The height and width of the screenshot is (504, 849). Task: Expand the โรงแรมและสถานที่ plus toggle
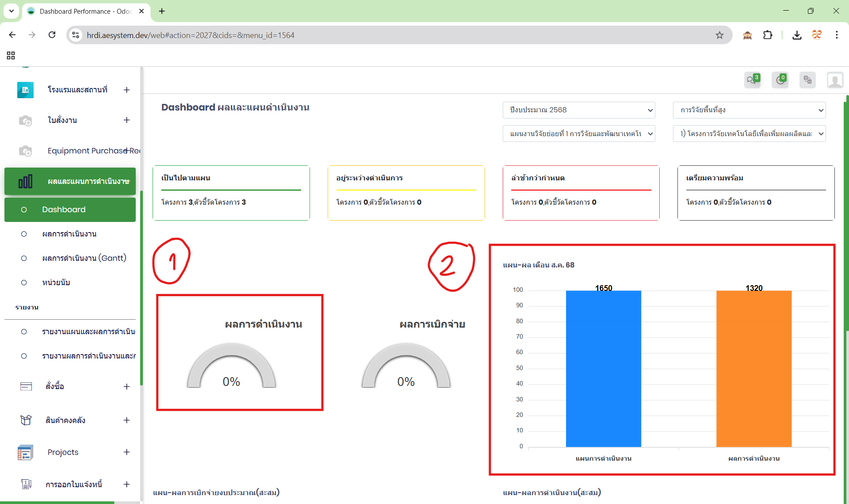point(126,90)
